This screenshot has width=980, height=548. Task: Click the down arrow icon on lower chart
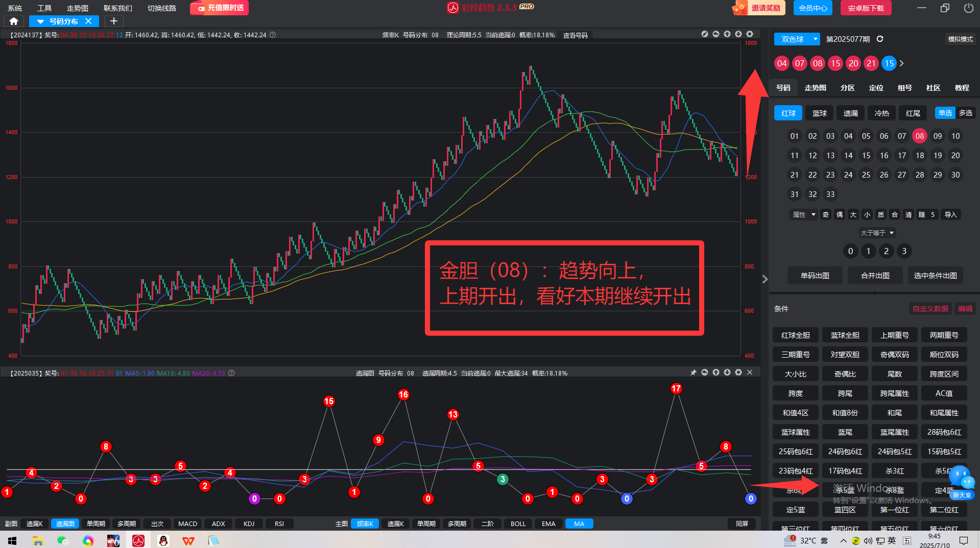[x=727, y=372]
